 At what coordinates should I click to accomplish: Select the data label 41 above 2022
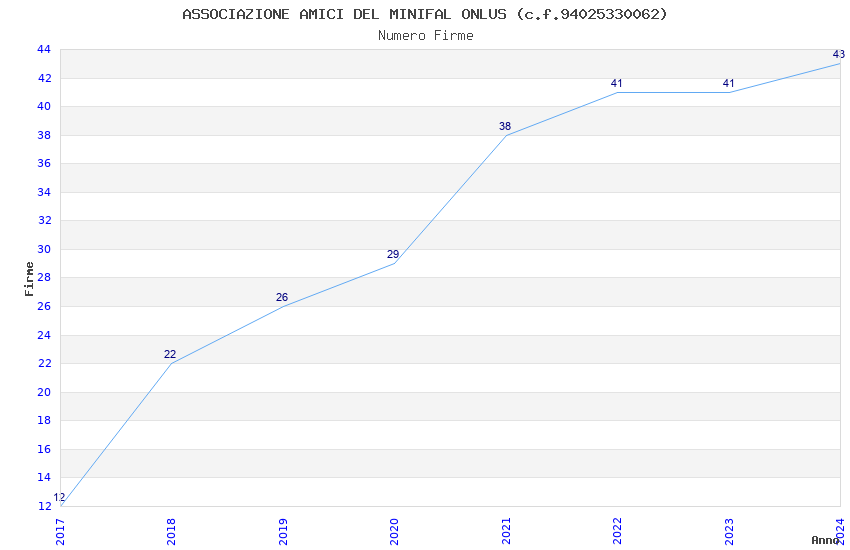tap(616, 83)
